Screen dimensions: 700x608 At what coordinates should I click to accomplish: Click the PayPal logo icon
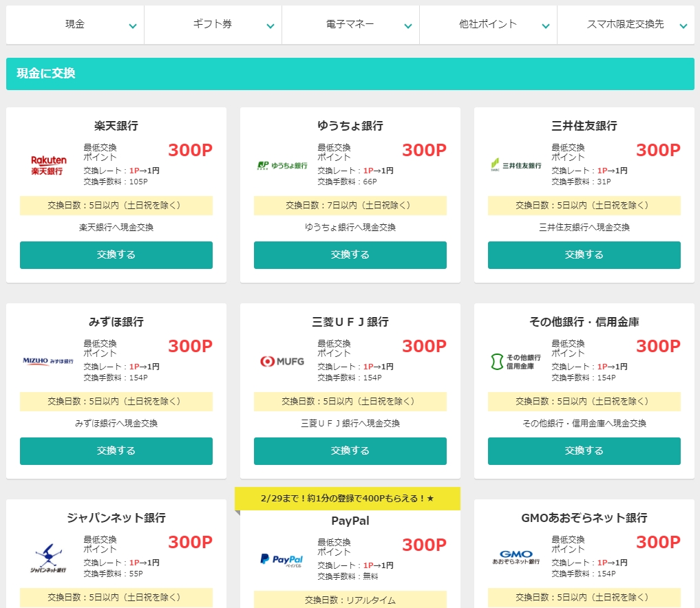(282, 559)
